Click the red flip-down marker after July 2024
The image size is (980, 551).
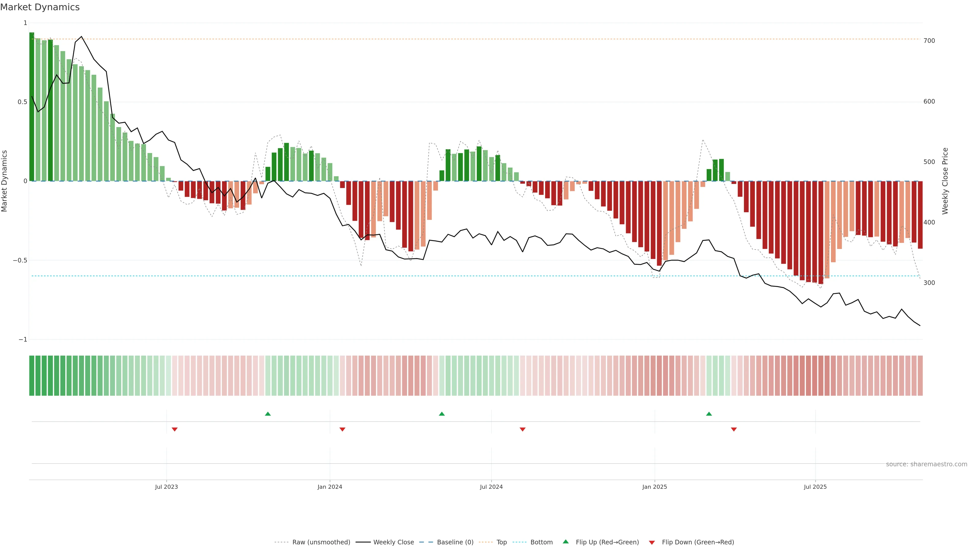click(x=523, y=429)
